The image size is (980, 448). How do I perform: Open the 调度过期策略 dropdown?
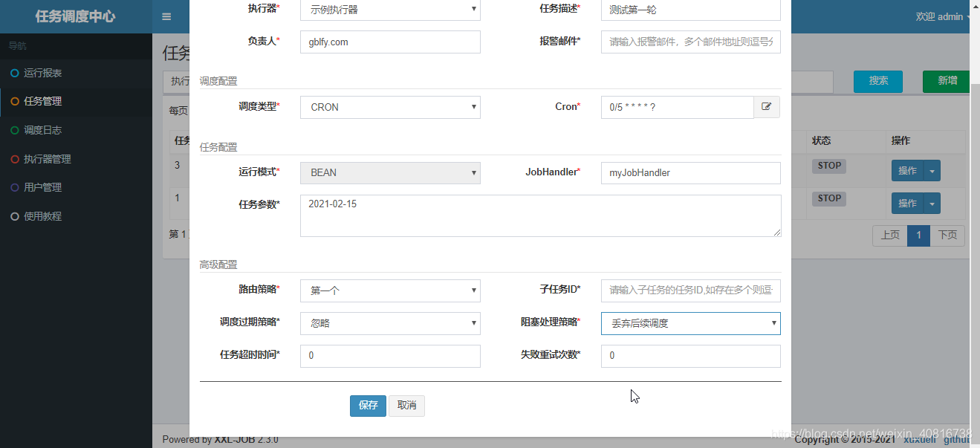coord(390,323)
